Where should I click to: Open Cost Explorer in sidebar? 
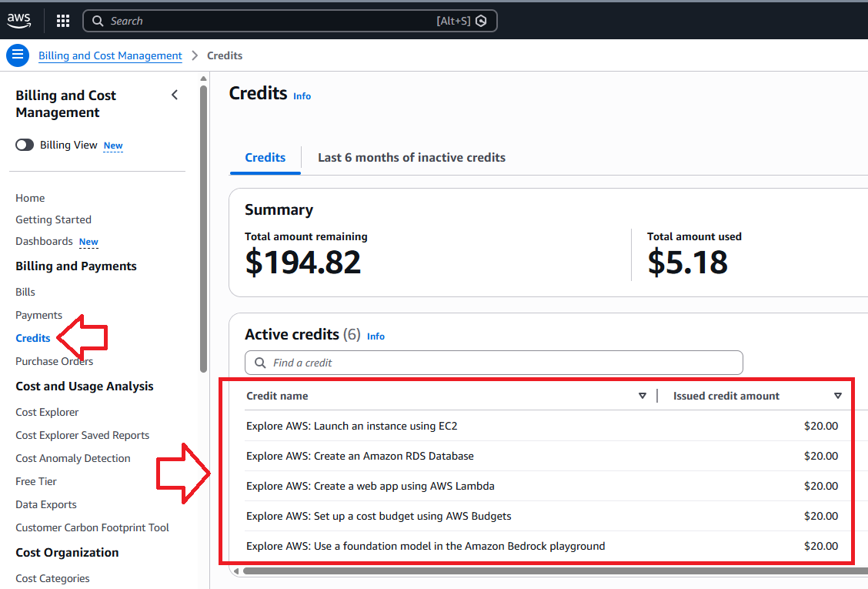coord(47,412)
